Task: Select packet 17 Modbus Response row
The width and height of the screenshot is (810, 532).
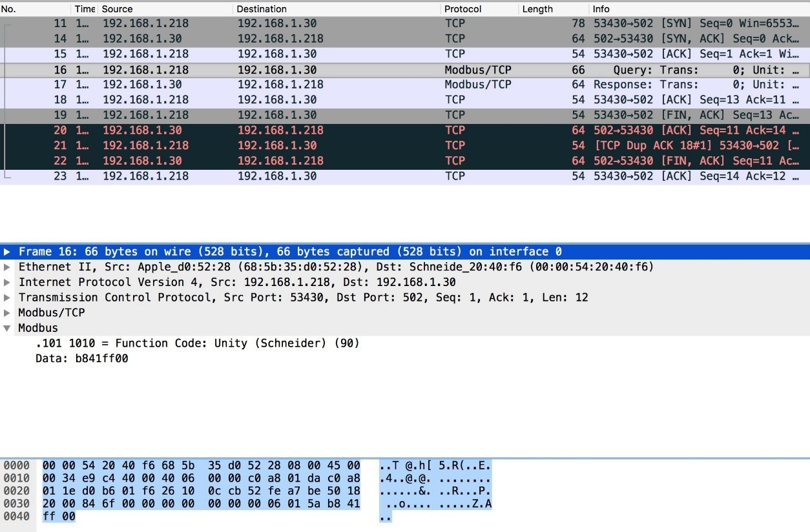Action: coord(405,85)
